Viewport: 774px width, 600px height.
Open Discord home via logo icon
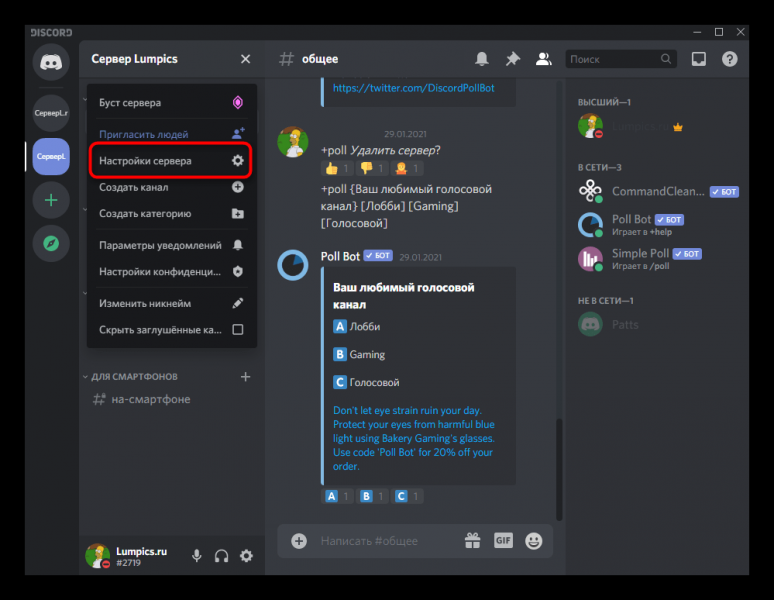51,62
